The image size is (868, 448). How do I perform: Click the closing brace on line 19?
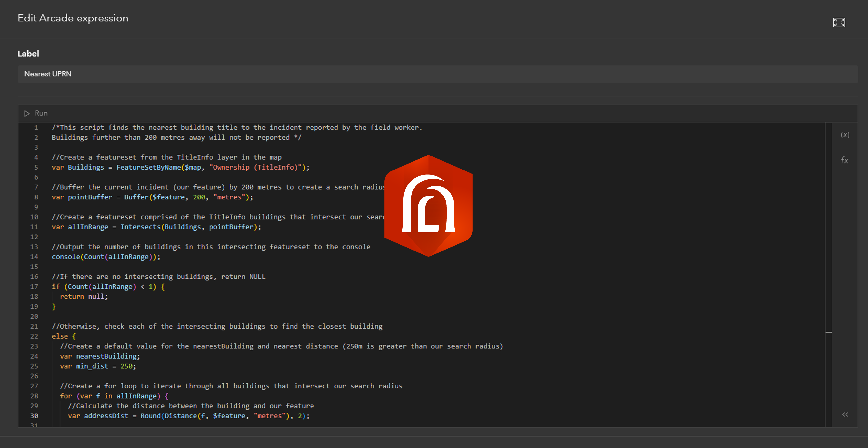point(54,307)
